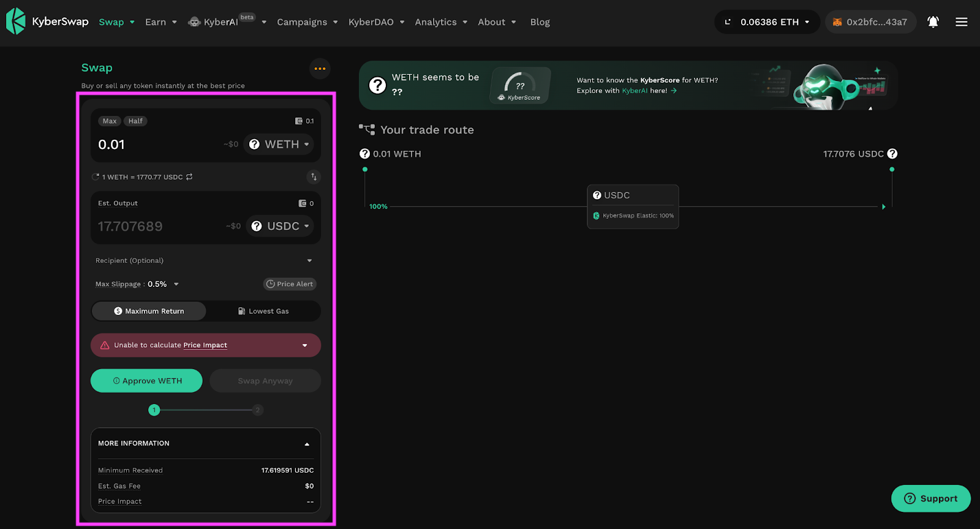Screen dimensions: 980x529
Task: Select the Maximum Return option
Action: (149, 311)
